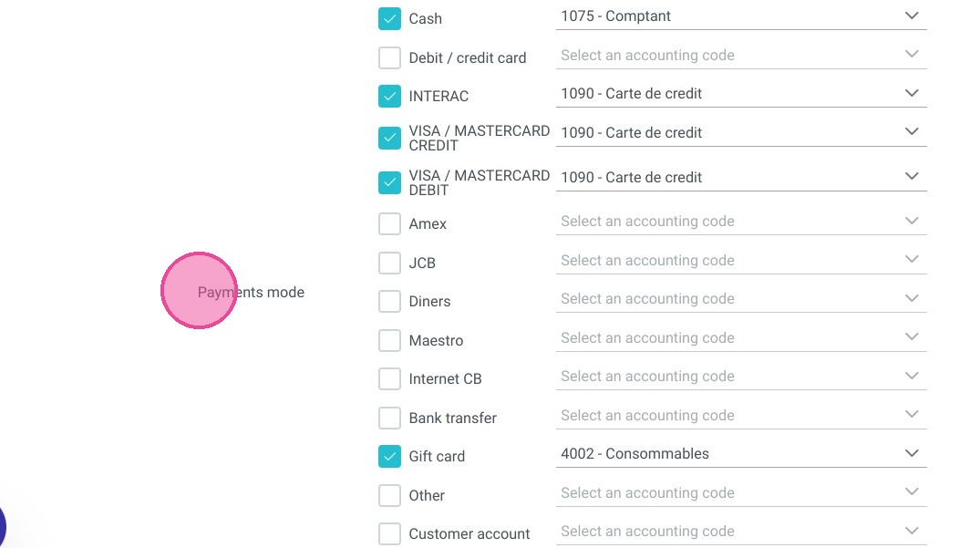Uncheck the Gift card checkbox
Image resolution: width=980 pixels, height=548 pixels.
tap(389, 456)
